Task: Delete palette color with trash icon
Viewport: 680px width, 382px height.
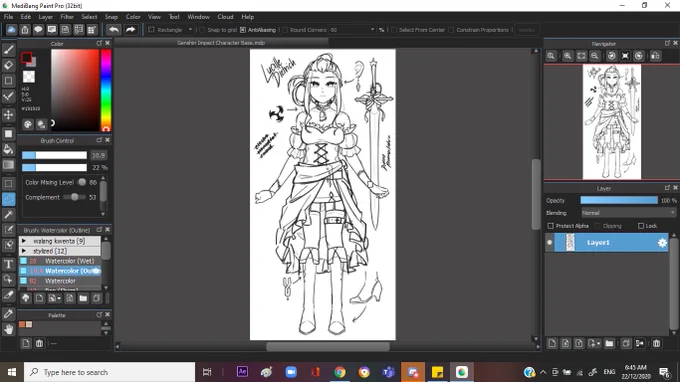Action: 39,343
